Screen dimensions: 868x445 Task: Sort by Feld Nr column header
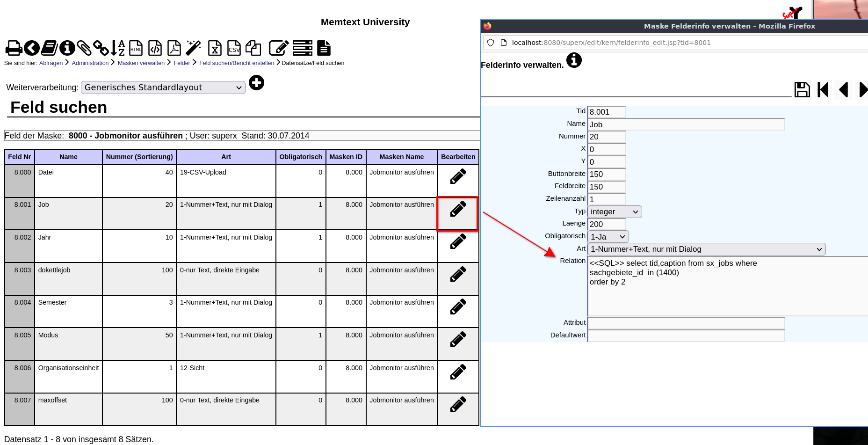pyautogui.click(x=20, y=157)
